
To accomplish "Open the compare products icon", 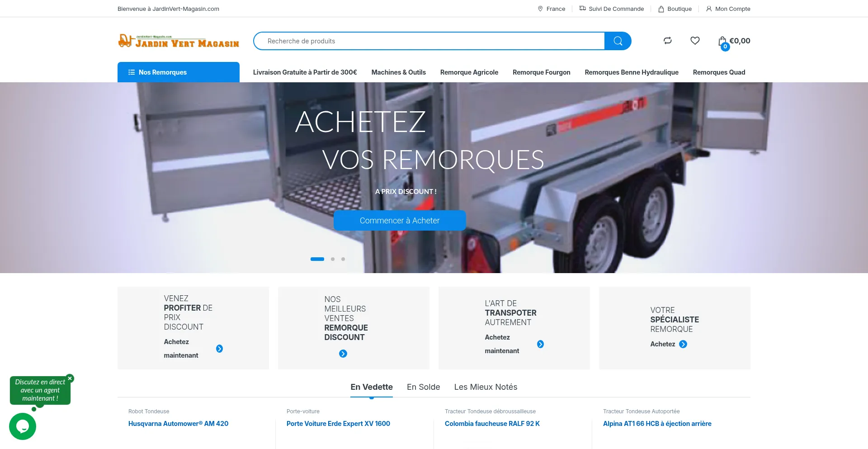I will click(x=667, y=41).
